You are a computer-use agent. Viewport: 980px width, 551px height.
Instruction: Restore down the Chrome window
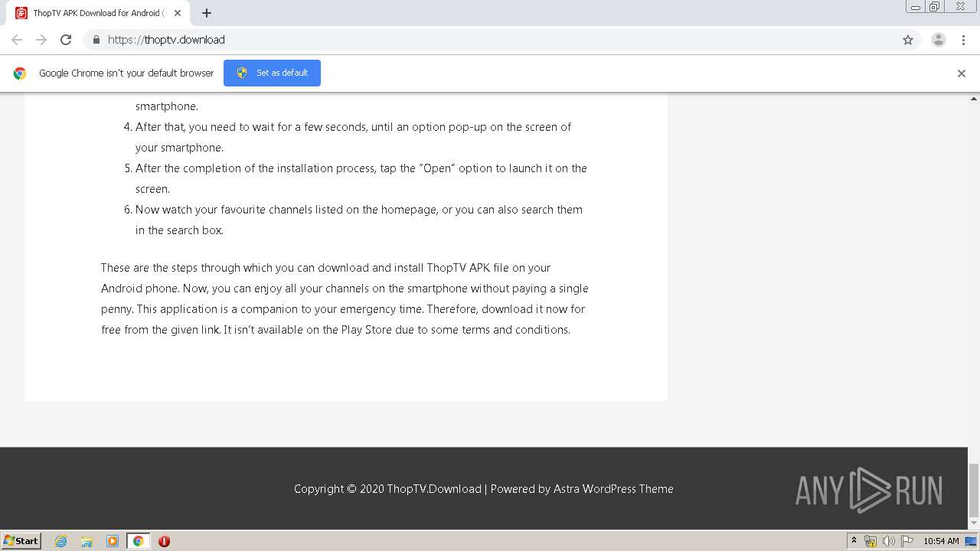click(935, 7)
